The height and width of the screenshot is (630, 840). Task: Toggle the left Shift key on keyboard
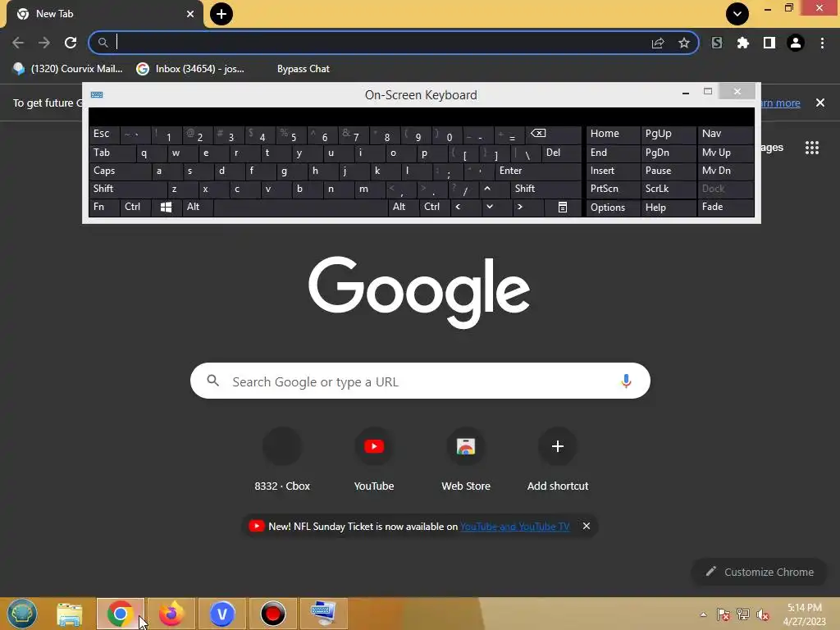click(128, 189)
